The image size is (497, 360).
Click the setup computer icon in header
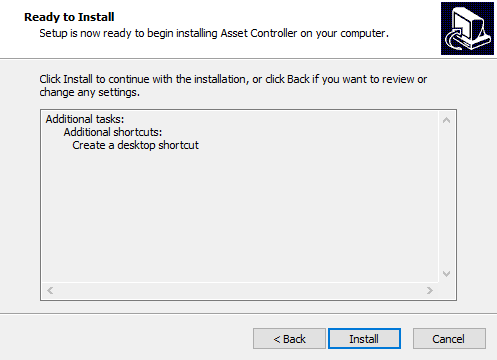click(x=467, y=28)
